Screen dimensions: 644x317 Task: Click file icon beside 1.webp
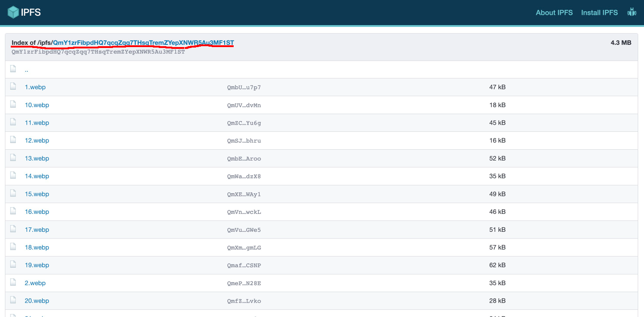[13, 87]
